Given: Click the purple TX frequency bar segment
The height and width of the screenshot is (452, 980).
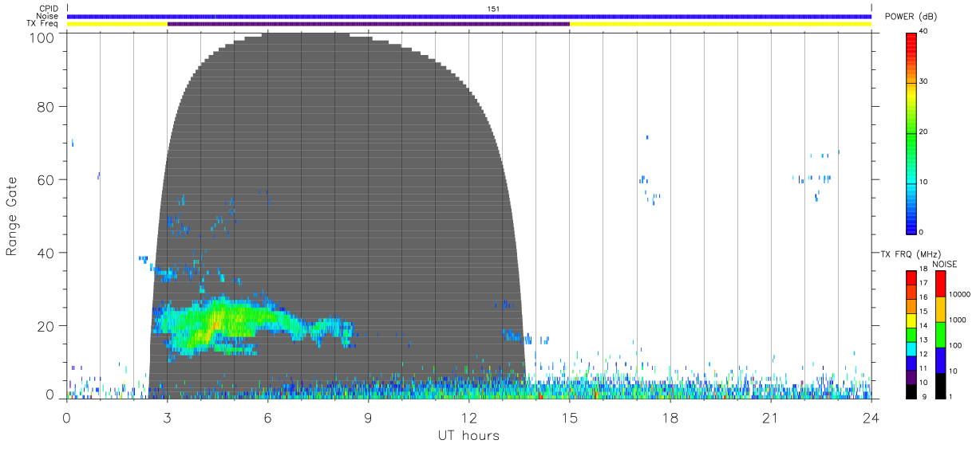Looking at the screenshot, I should click(x=369, y=24).
